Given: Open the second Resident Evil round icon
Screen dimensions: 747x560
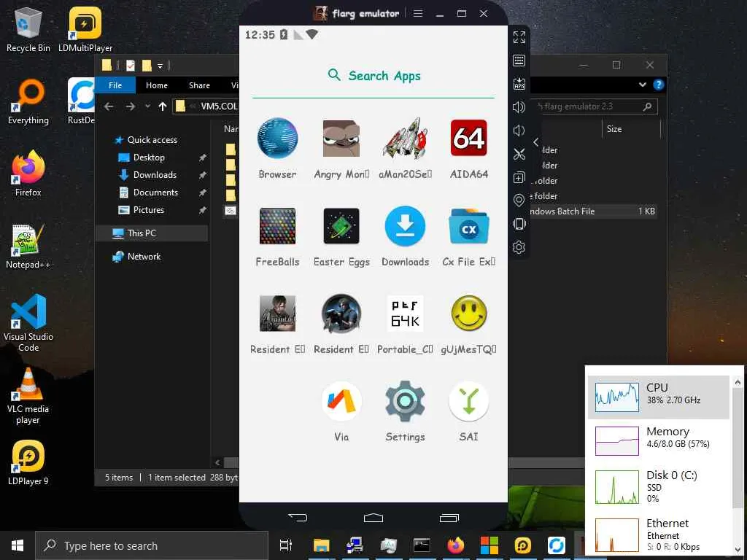Looking at the screenshot, I should [341, 314].
